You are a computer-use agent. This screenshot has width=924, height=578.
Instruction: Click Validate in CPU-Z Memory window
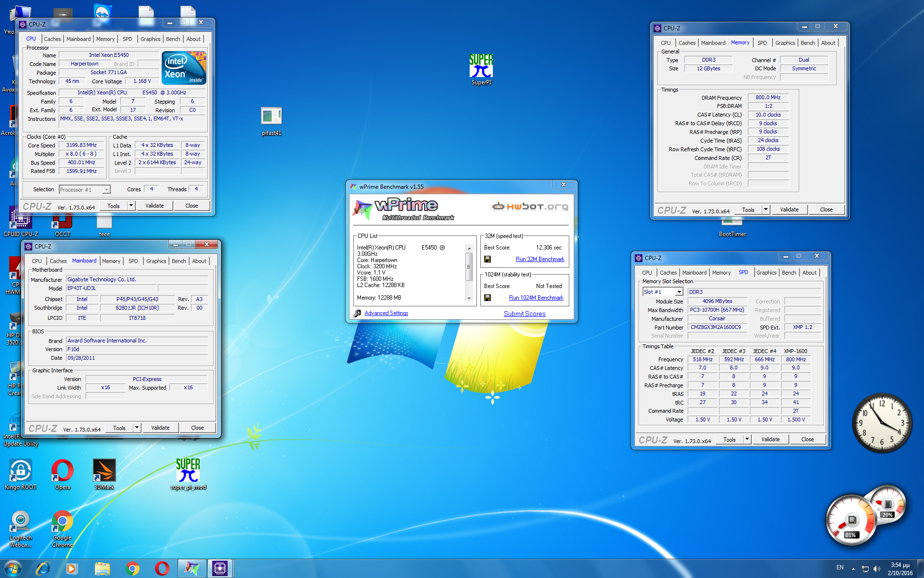(x=789, y=210)
